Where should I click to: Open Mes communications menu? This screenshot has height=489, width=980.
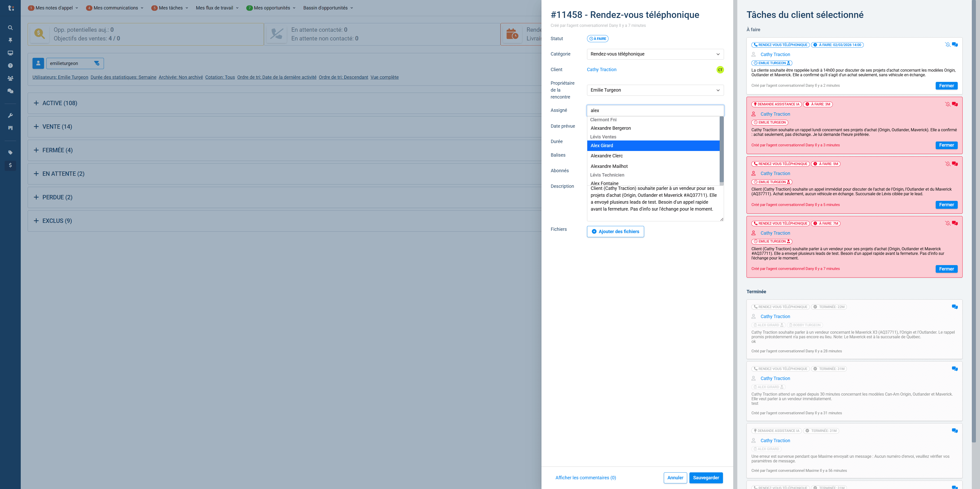[115, 8]
